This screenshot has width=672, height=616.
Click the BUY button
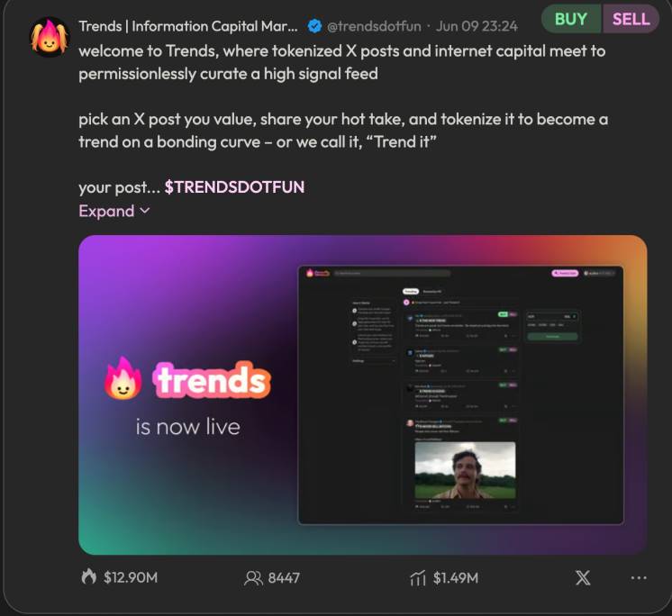(571, 19)
